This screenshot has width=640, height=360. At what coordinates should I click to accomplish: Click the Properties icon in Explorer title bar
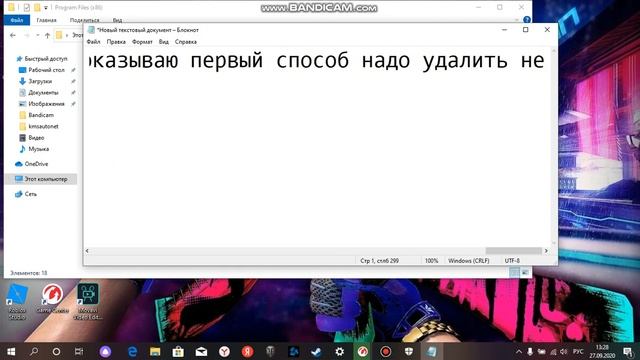pos(27,7)
